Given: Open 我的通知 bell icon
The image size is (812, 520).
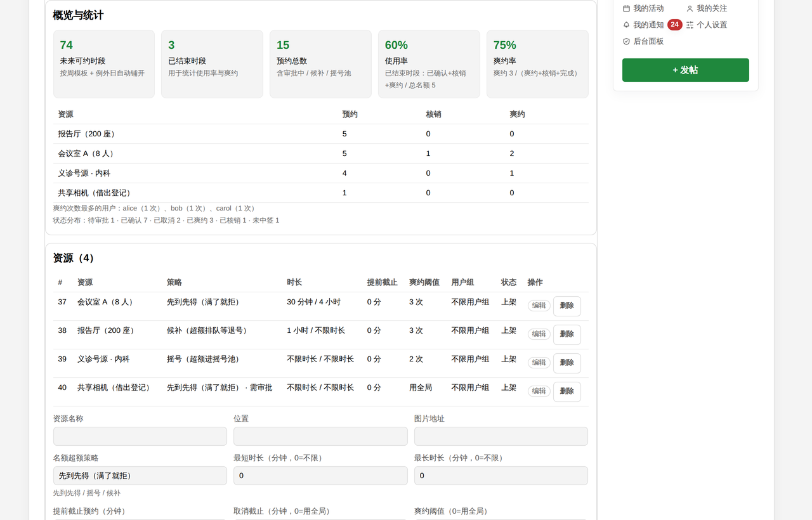Looking at the screenshot, I should [626, 25].
